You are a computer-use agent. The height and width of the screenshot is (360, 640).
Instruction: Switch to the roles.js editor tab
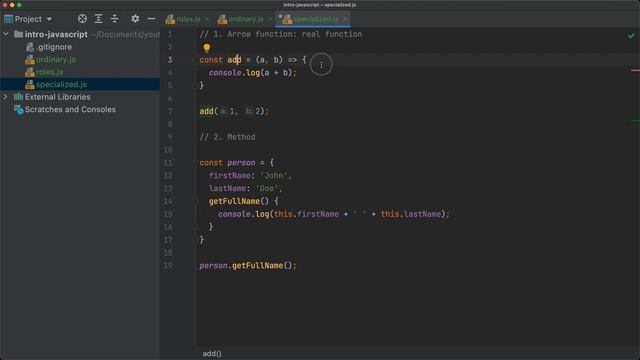pyautogui.click(x=188, y=19)
